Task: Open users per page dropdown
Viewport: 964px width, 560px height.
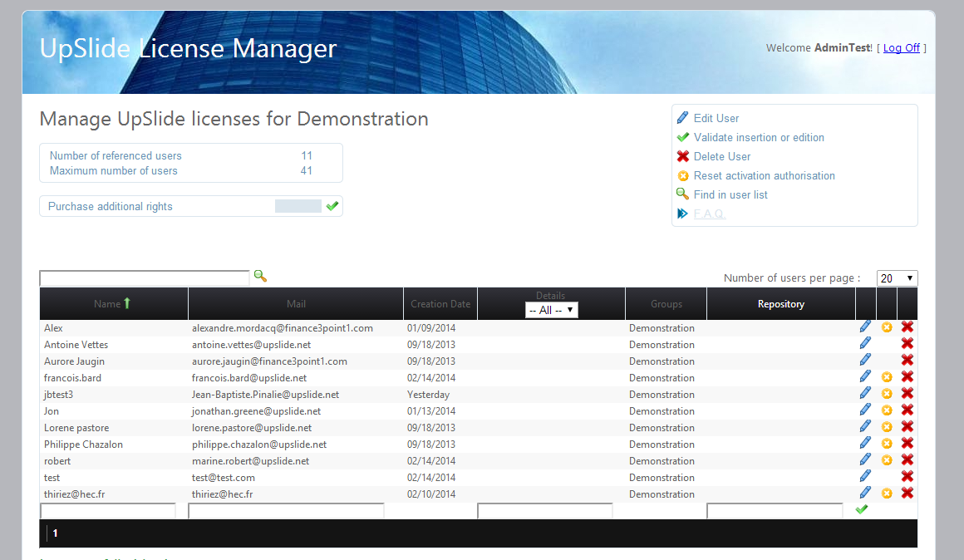Action: pos(897,278)
